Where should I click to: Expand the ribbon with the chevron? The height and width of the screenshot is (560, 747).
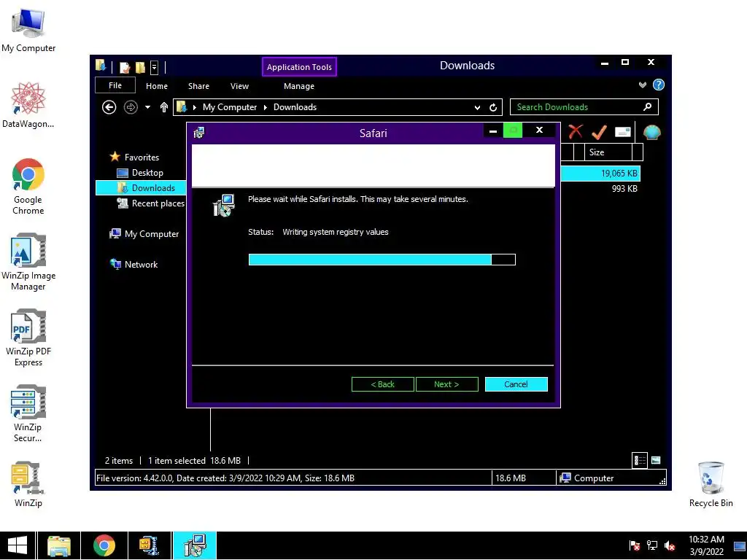tap(643, 85)
